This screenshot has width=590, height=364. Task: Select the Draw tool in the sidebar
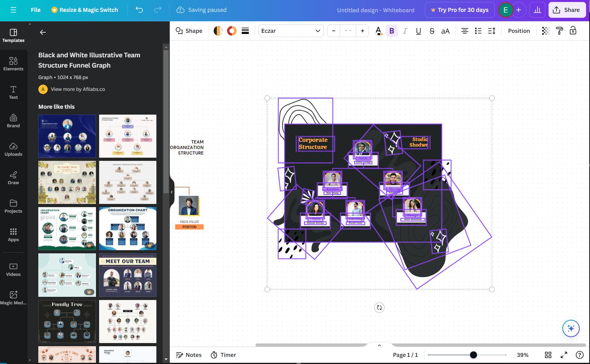(x=13, y=177)
